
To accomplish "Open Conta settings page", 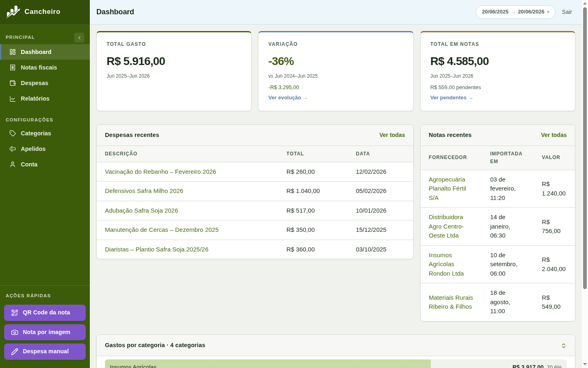I will tap(45, 164).
